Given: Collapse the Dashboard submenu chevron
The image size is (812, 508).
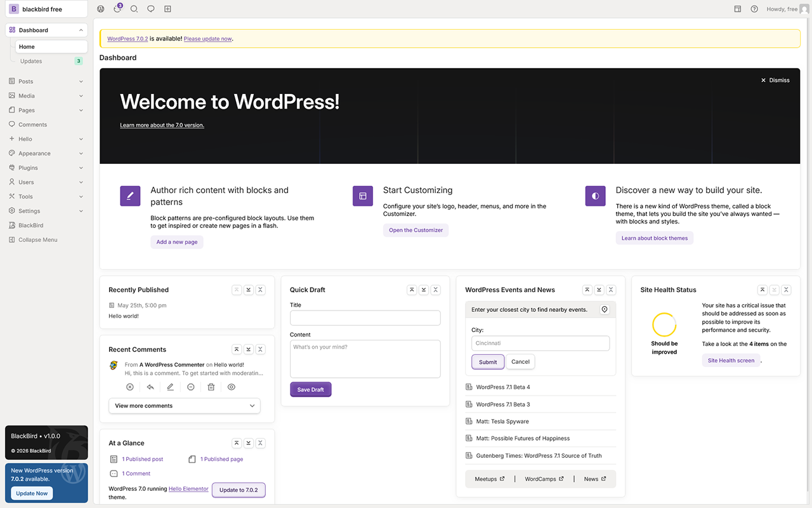Looking at the screenshot, I should tap(81, 30).
